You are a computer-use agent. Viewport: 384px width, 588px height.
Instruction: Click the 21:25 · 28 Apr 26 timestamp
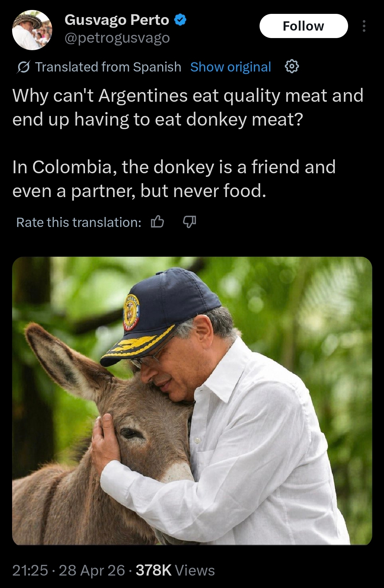[69, 570]
